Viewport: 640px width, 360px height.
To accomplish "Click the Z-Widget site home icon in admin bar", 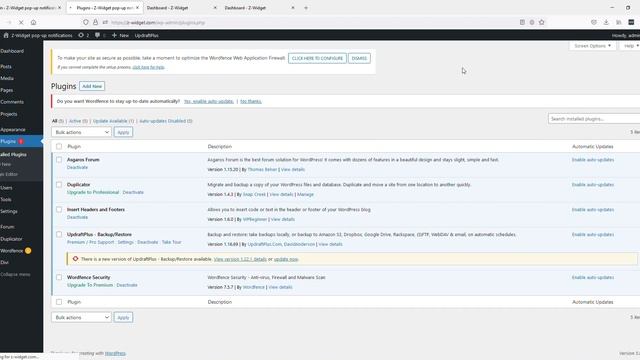I will (x=6, y=36).
